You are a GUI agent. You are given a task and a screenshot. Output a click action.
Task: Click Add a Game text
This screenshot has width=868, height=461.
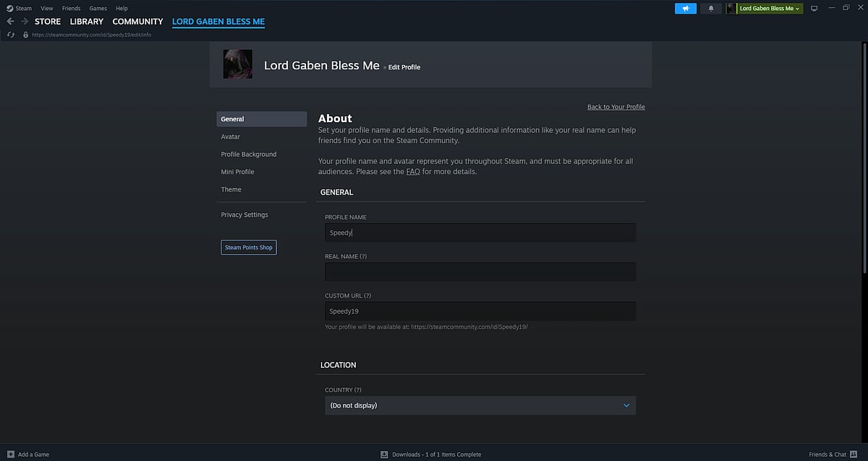click(33, 454)
